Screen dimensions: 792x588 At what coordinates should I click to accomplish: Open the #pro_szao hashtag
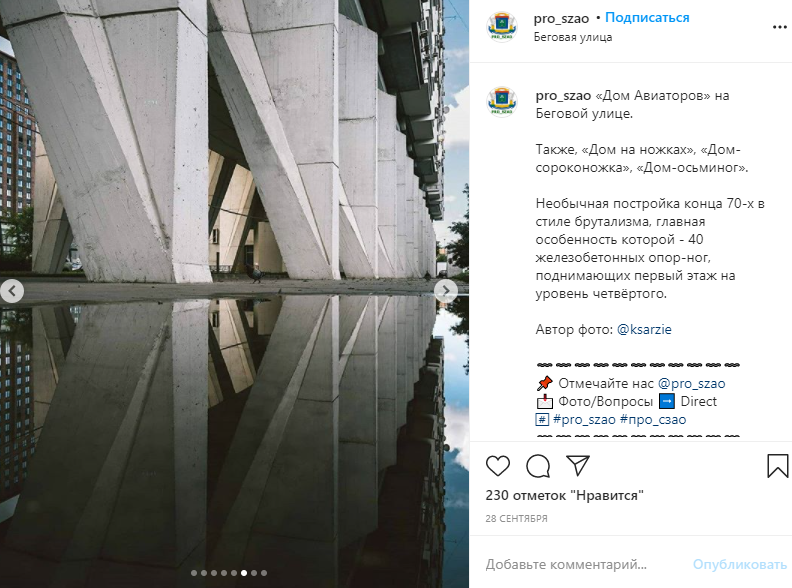tap(584, 419)
